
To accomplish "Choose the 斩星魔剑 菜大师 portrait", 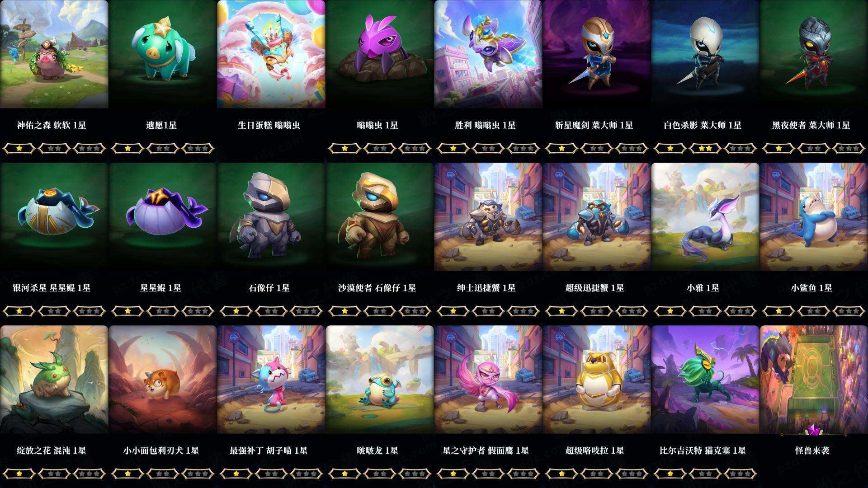I will point(597,54).
